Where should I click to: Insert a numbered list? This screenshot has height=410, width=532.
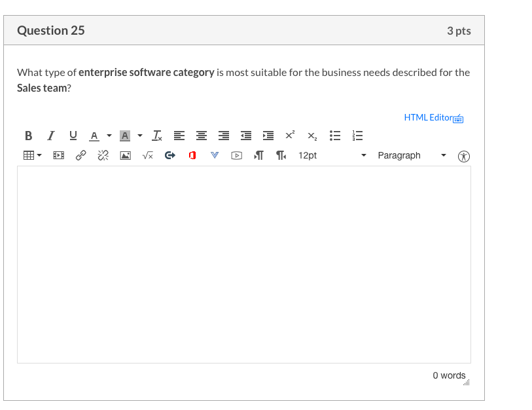[357, 136]
